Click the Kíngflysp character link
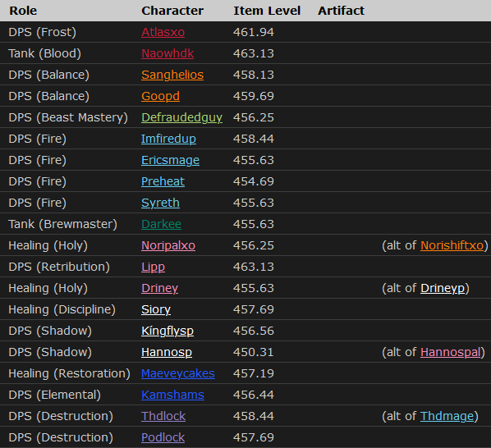The width and height of the screenshot is (491, 448). tap(167, 331)
